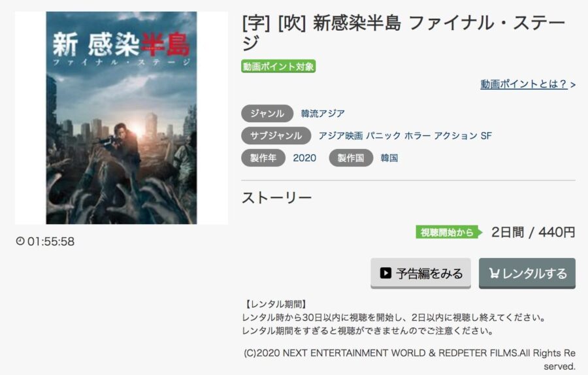Click the clock icon beside runtime

pyautogui.click(x=20, y=241)
